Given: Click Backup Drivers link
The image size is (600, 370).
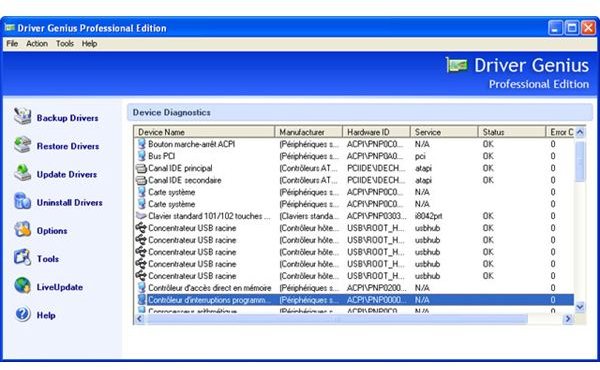Looking at the screenshot, I should click(67, 118).
